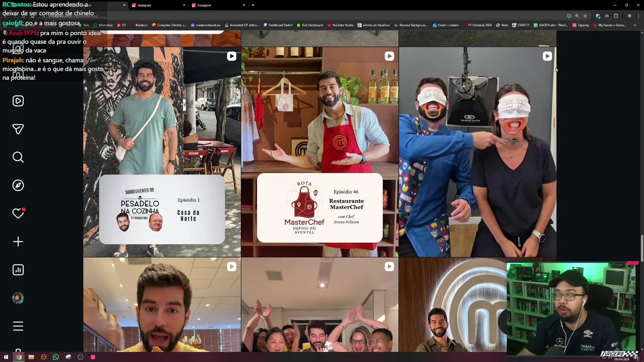Viewport: 644px width, 362px height.
Task: Open the Remove Background bookmark
Action: [411, 25]
